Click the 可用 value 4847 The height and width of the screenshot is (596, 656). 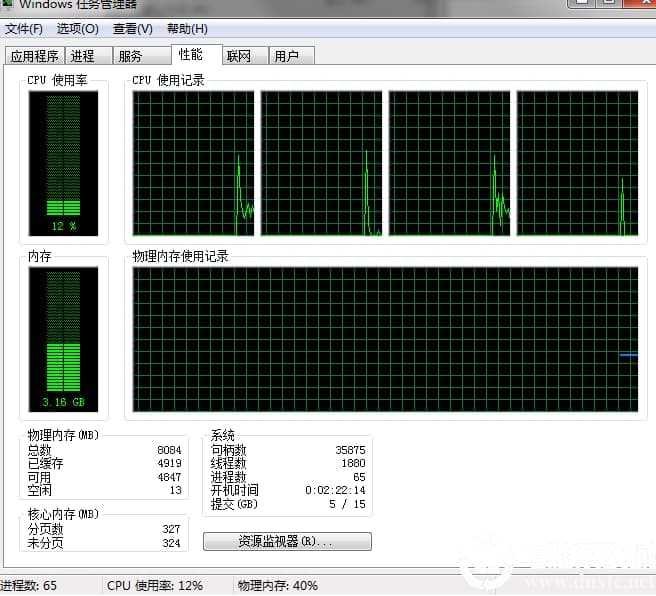coord(169,477)
